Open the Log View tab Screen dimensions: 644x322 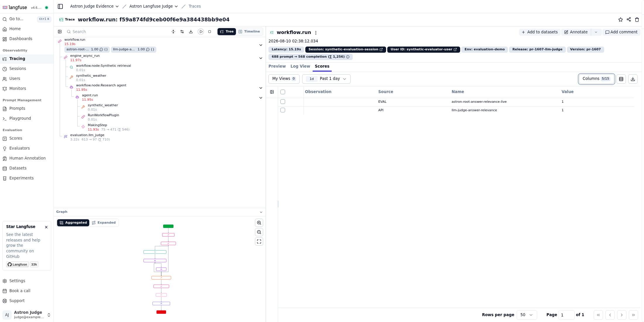coord(300,66)
